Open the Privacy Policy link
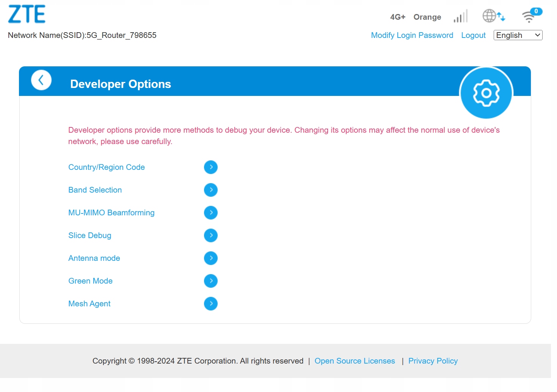 tap(433, 361)
